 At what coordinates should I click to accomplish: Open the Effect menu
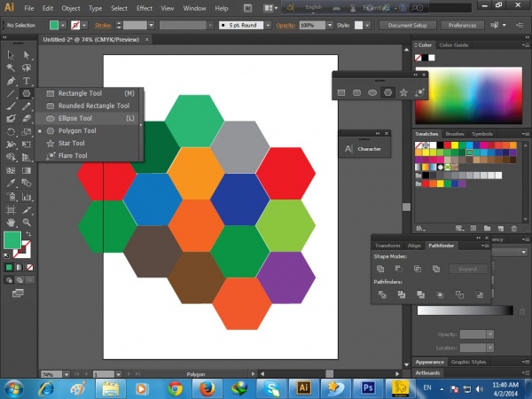point(145,8)
